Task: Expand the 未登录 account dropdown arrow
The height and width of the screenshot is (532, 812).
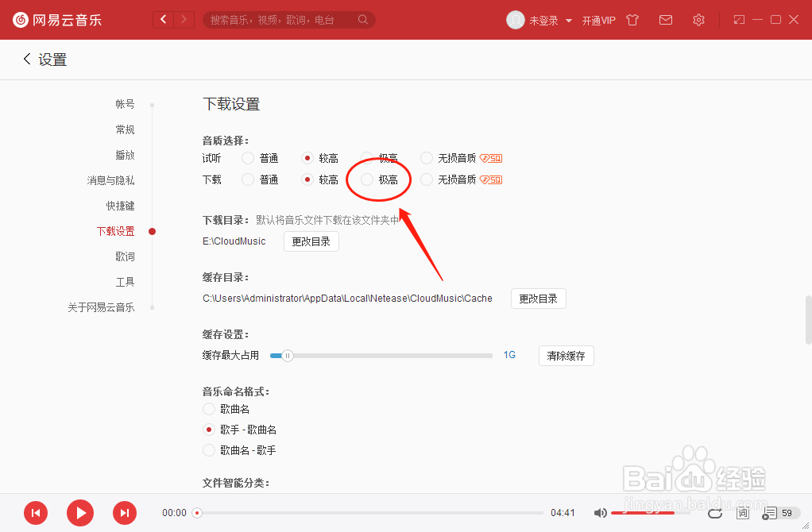Action: [x=569, y=21]
